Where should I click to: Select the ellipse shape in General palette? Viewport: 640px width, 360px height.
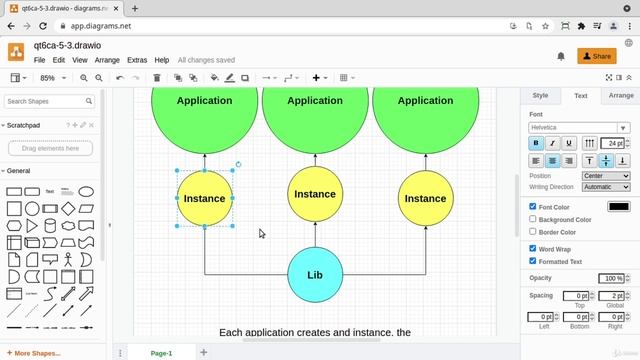[86, 191]
